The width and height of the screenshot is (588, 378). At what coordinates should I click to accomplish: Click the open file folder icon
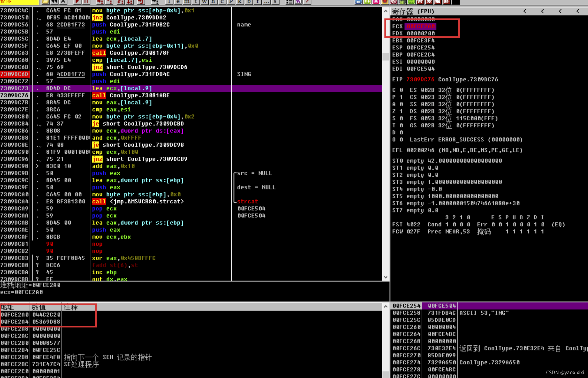coord(45,2)
